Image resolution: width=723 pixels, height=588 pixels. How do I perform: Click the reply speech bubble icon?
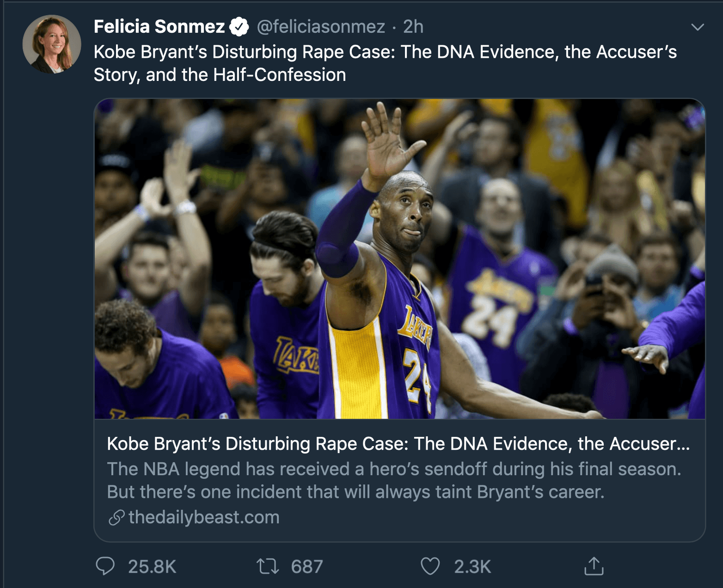105,566
